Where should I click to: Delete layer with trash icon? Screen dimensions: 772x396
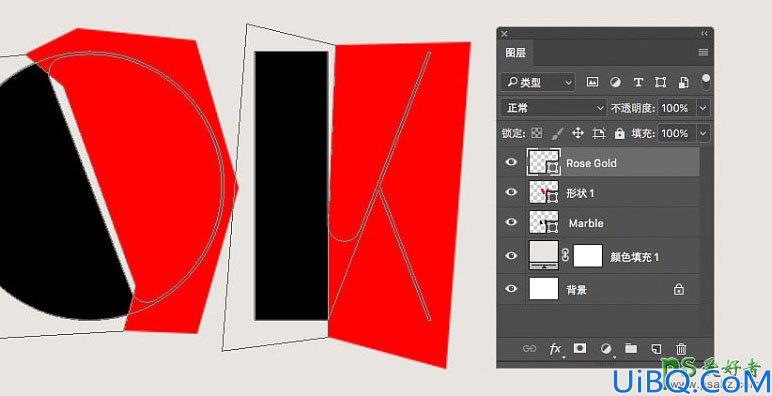click(x=681, y=349)
